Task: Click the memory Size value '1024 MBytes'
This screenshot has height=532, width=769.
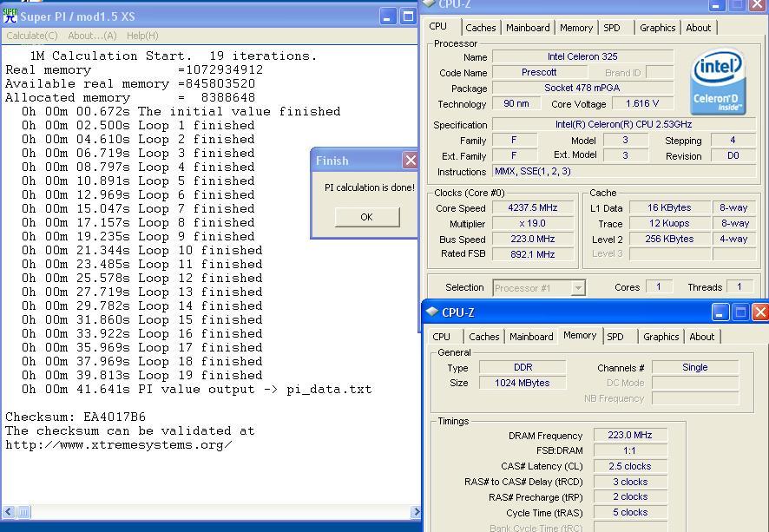Action: pyautogui.click(x=523, y=383)
